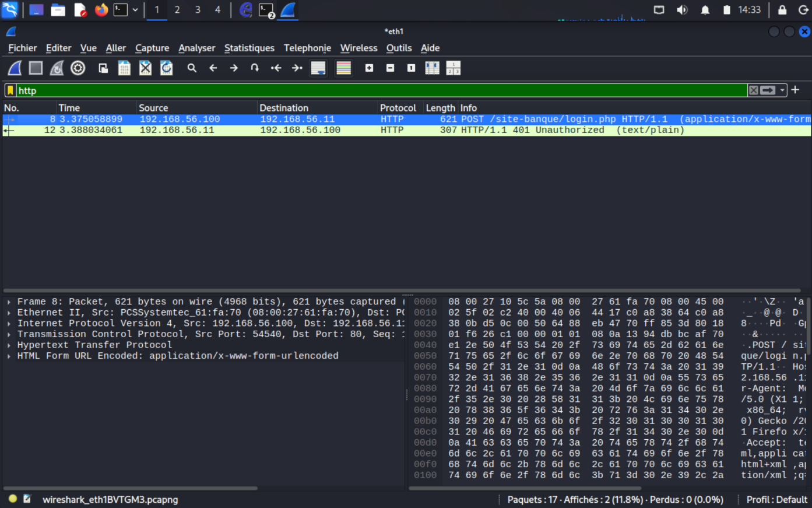Open the Statistiques menu

coord(249,48)
